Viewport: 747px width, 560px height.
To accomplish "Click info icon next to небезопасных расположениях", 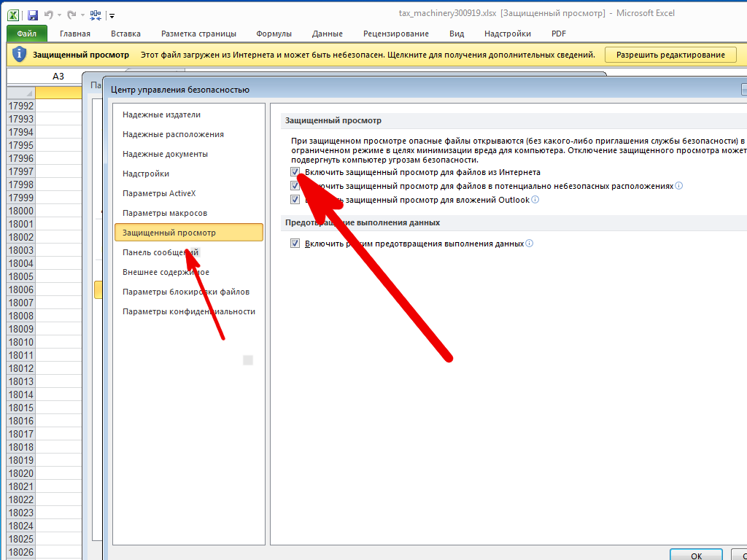I will click(x=679, y=186).
